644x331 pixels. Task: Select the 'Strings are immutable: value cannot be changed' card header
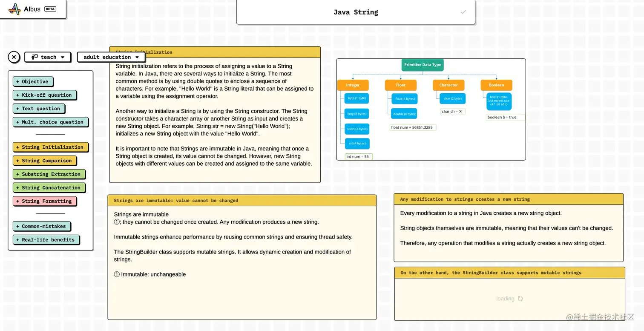tap(242, 201)
